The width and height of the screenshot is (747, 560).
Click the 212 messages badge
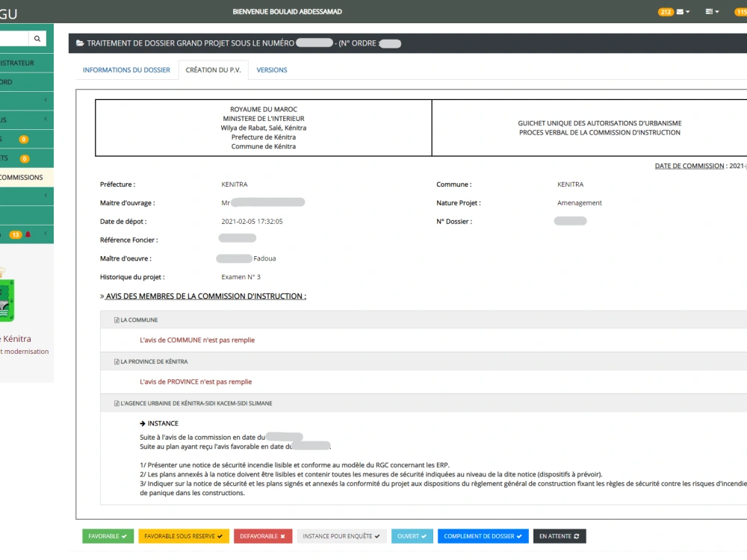point(666,12)
